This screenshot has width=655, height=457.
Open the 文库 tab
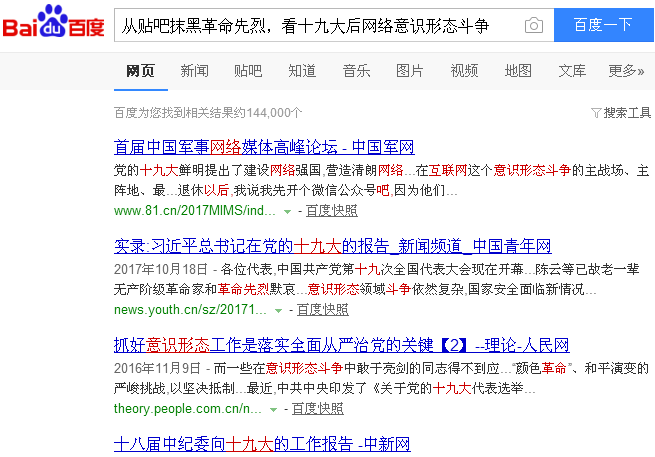(572, 71)
